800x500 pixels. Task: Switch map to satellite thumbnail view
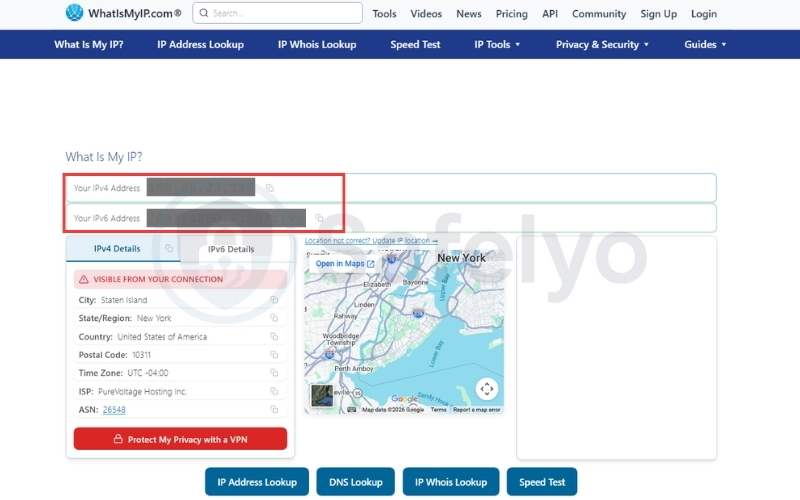(x=322, y=396)
